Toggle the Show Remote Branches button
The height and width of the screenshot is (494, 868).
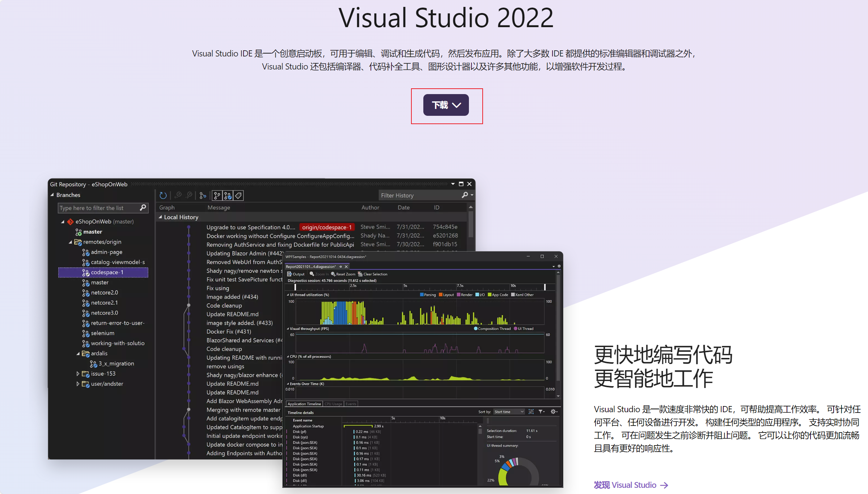coord(228,195)
